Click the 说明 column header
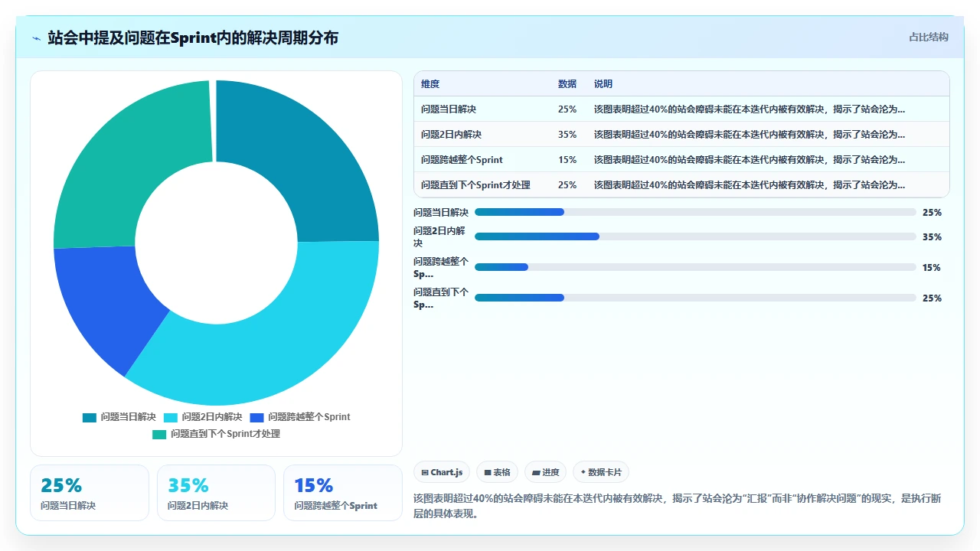 coord(603,84)
